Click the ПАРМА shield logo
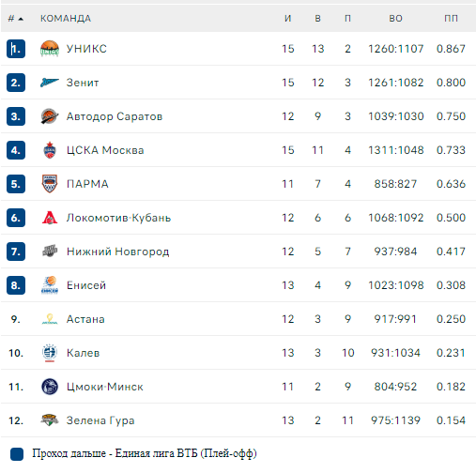Image resolution: width=476 pixels, height=473 pixels. coord(50,184)
